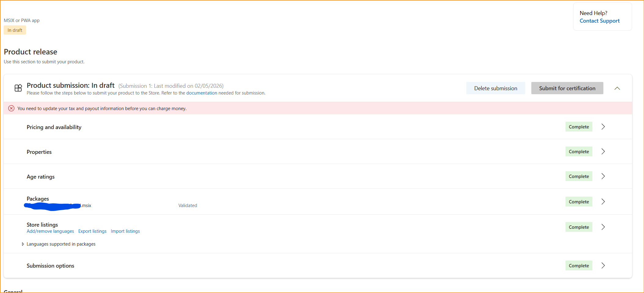Click Delete submission
Viewport: 644px width, 293px height.
click(496, 88)
